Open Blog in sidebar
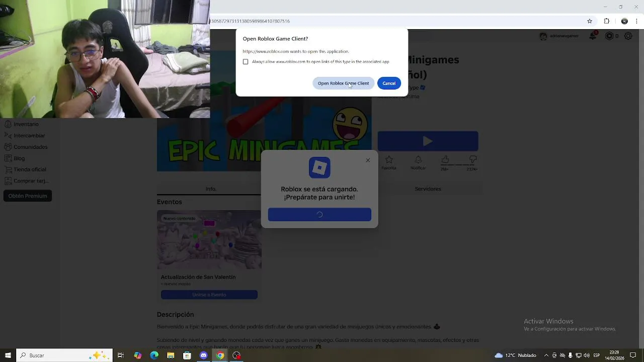Image resolution: width=644 pixels, height=362 pixels. point(19,158)
